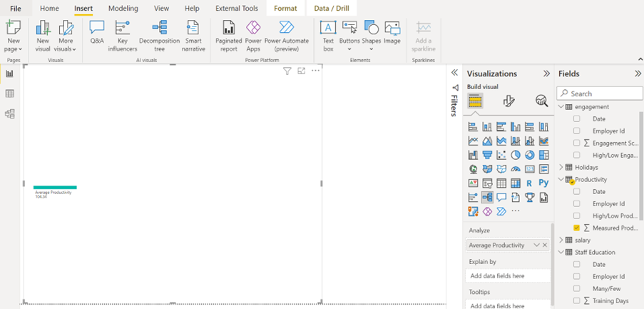Check the Engagement Score field

[577, 143]
